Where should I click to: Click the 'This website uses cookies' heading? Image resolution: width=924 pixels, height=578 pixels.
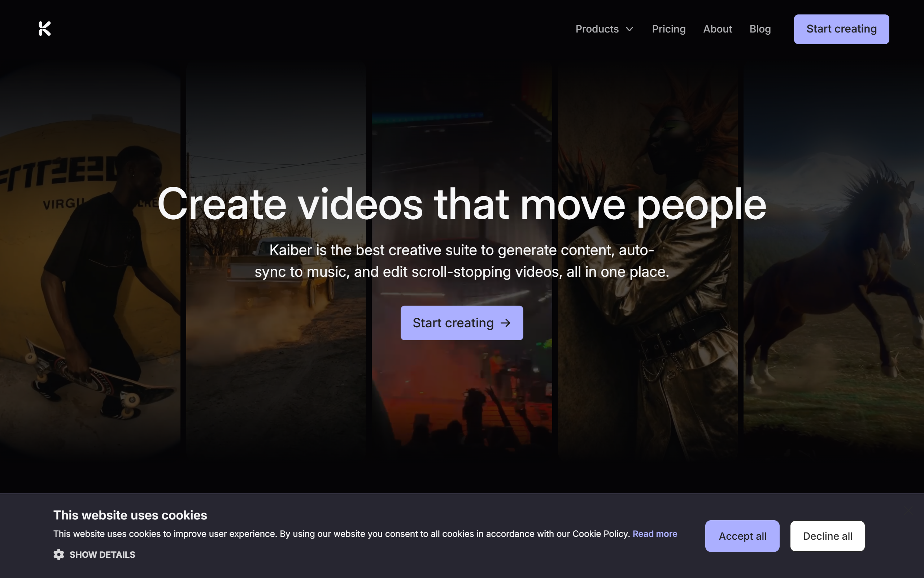[x=130, y=515]
